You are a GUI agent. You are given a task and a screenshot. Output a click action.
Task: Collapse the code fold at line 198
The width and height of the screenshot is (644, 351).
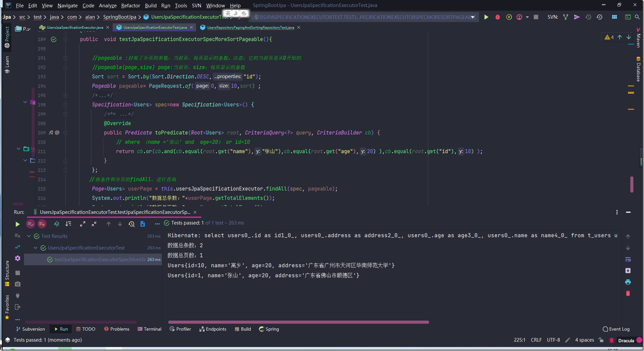pyautogui.click(x=65, y=105)
